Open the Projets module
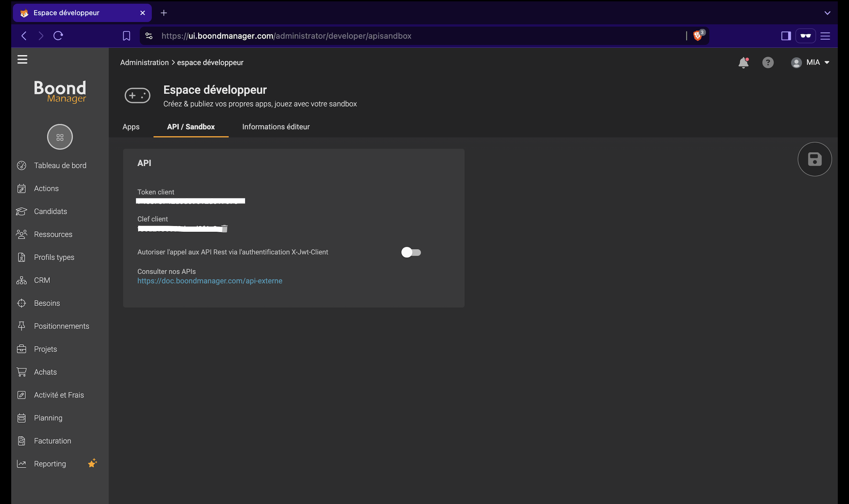849x504 pixels. click(x=45, y=349)
